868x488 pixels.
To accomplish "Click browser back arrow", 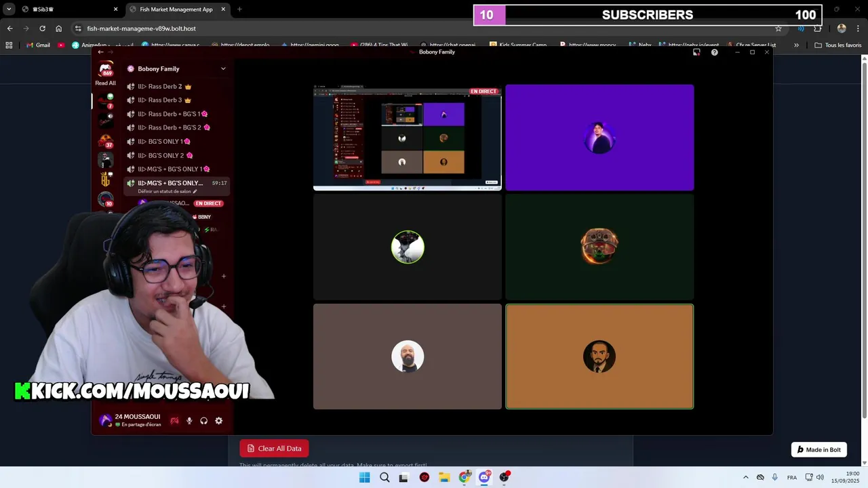I will click(x=9, y=28).
